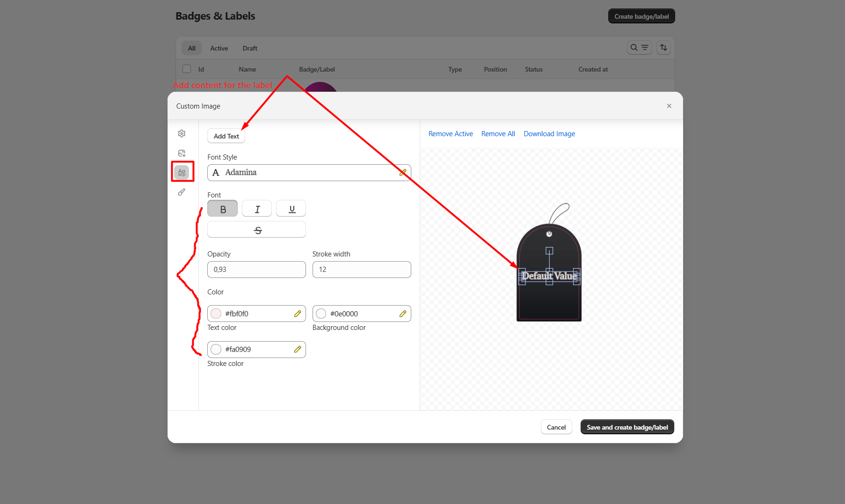Click the Opacity input field
This screenshot has height=504, width=845.
[x=256, y=270]
